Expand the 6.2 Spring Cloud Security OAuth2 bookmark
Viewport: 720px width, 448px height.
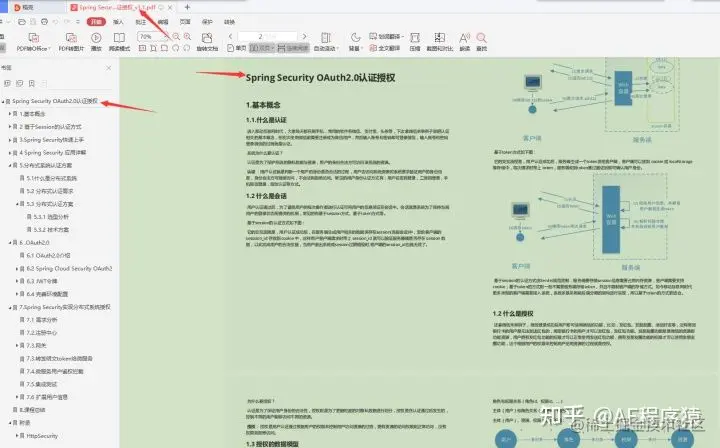(17, 269)
